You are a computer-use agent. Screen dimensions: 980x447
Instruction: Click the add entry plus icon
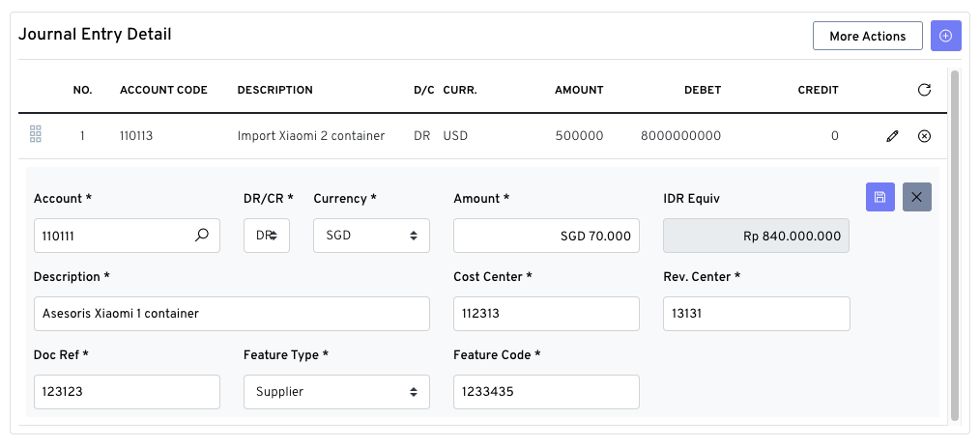[x=945, y=36]
